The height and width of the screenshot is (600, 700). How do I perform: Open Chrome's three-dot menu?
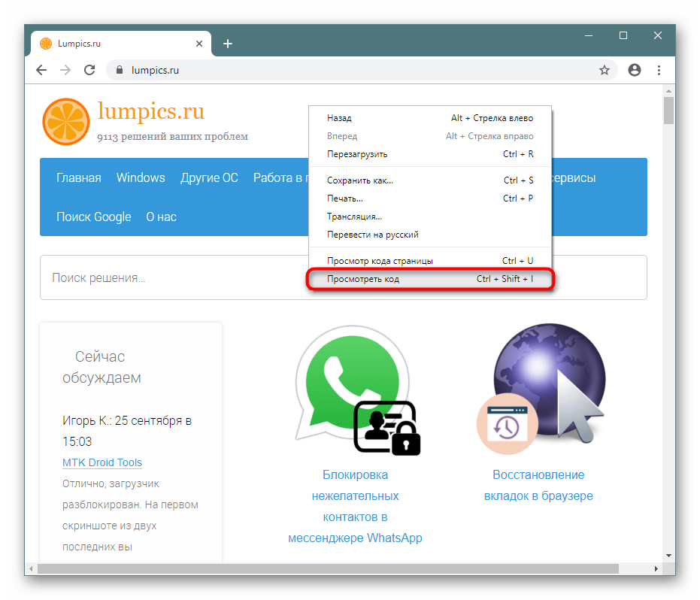point(659,70)
